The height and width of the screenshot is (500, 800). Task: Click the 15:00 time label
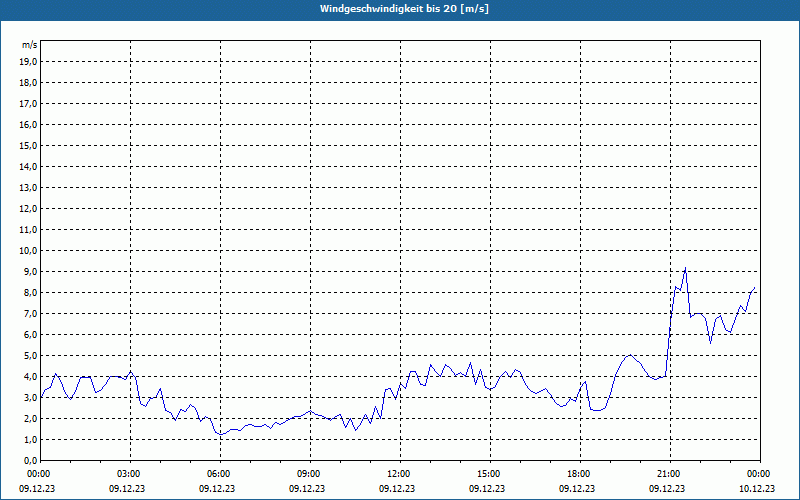[x=491, y=474]
